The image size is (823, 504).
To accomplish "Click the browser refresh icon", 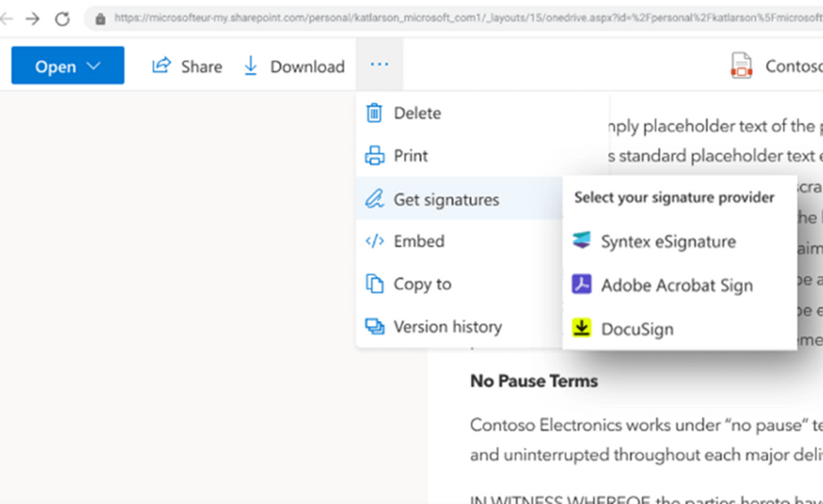I will [62, 18].
